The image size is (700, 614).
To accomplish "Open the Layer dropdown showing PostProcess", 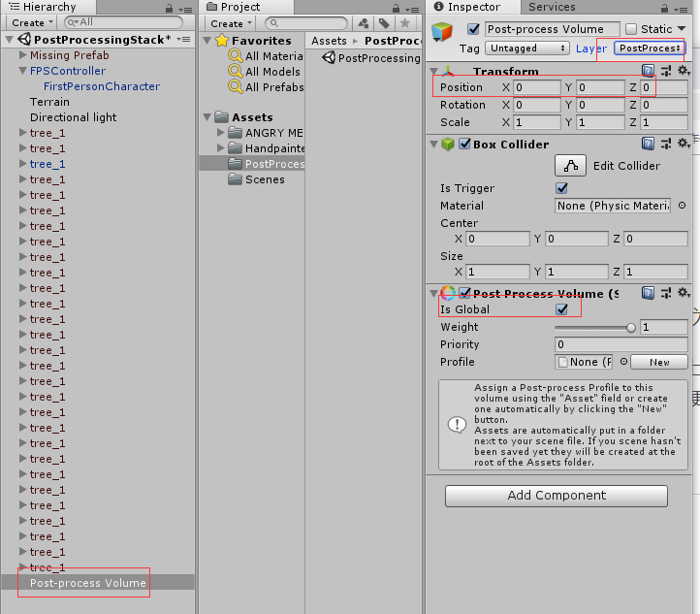I will (x=650, y=48).
